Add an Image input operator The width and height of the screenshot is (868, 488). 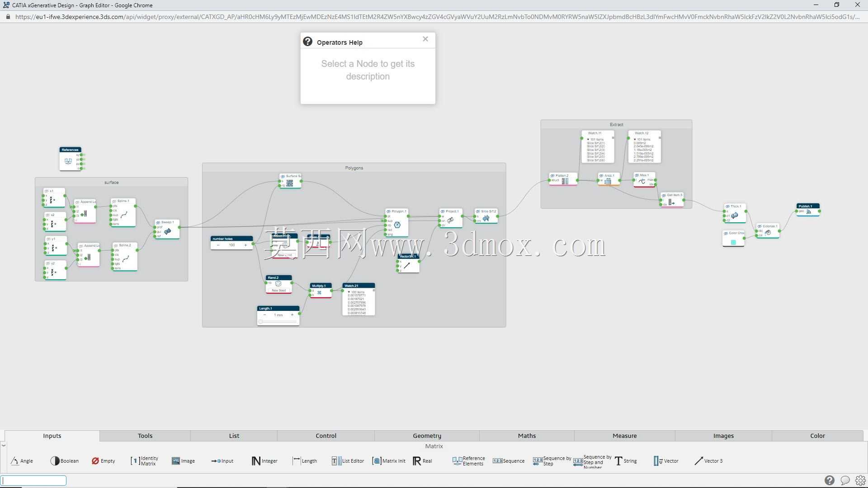tap(183, 461)
